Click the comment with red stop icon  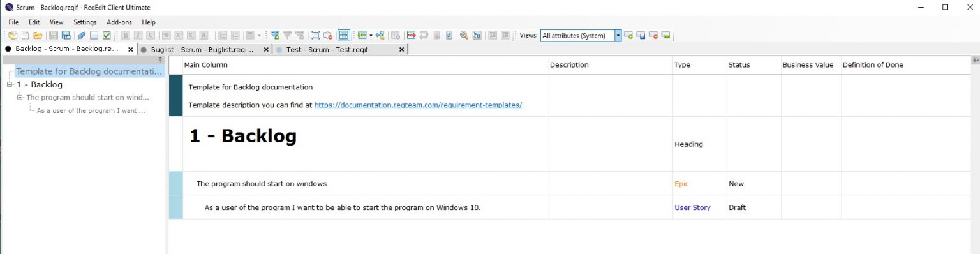tap(328, 35)
